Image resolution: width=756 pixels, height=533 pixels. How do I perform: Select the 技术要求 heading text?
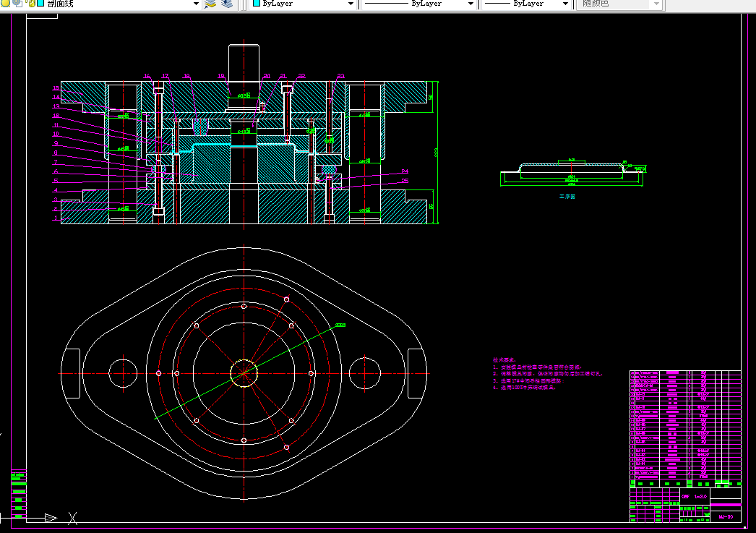pos(504,360)
